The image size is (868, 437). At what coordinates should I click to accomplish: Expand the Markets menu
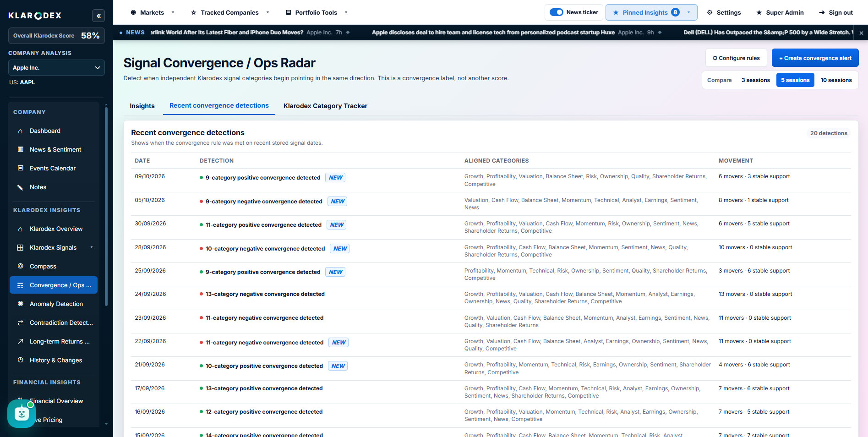click(173, 12)
